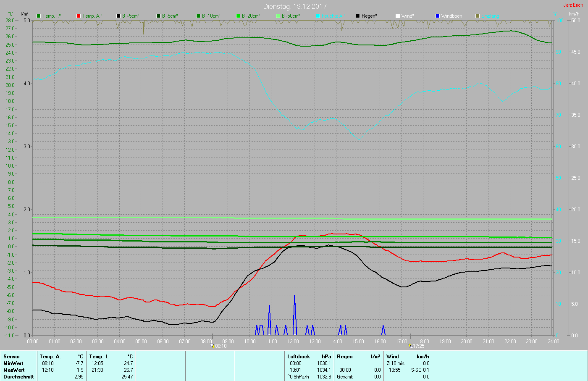588x381 pixels.
Task: Click the green Temp. I. legend square
Action: pos(39,16)
